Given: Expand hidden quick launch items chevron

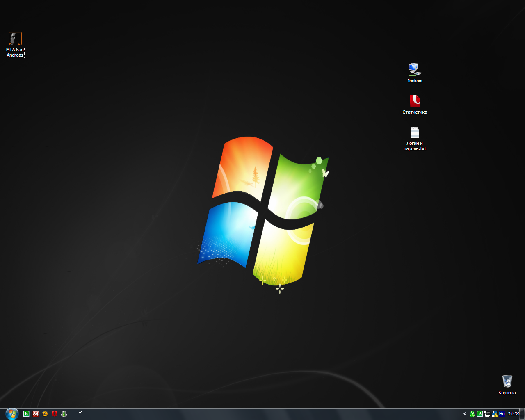Looking at the screenshot, I should coord(80,412).
